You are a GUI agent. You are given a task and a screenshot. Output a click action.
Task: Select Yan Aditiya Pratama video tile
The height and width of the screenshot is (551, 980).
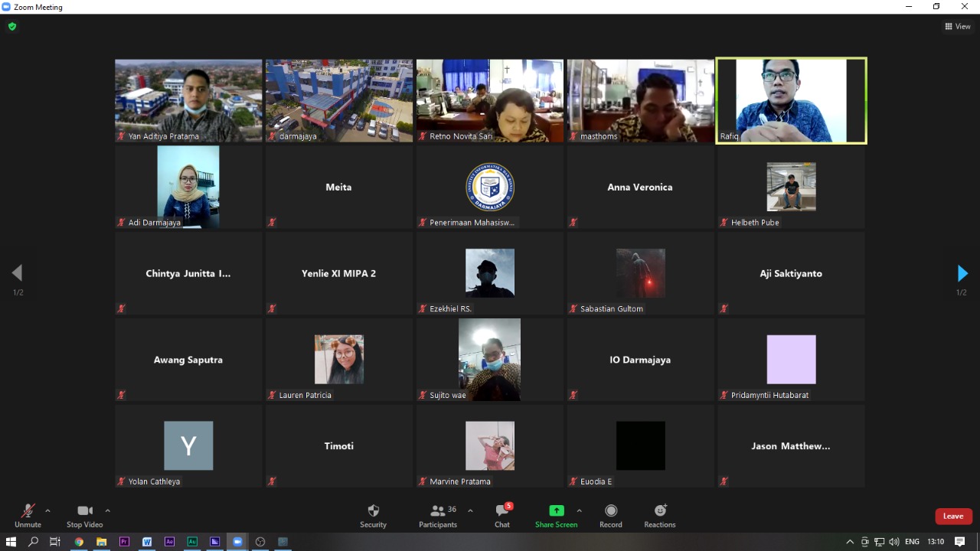pos(188,101)
